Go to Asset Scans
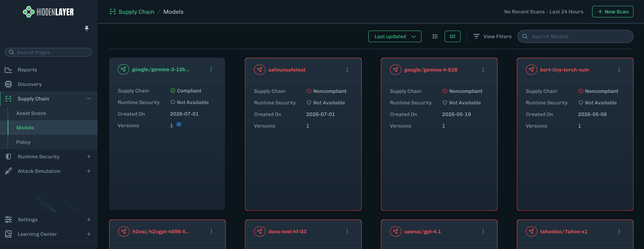Viewport: 644px width, 249px height. [31, 113]
